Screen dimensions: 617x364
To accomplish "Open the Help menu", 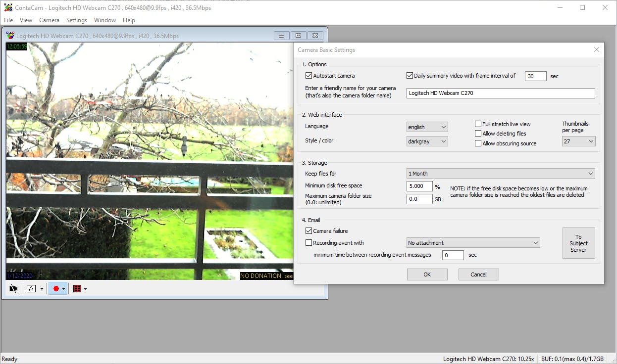I will pyautogui.click(x=129, y=20).
